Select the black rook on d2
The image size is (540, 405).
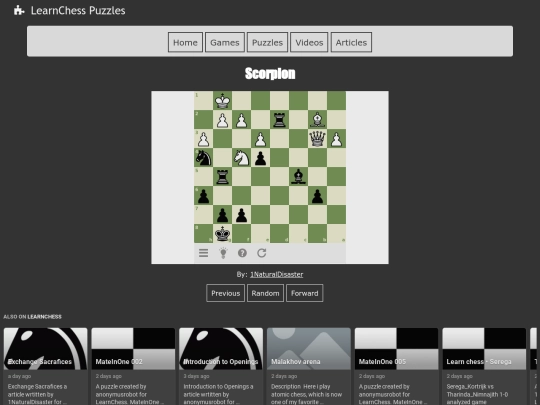pyautogui.click(x=279, y=120)
